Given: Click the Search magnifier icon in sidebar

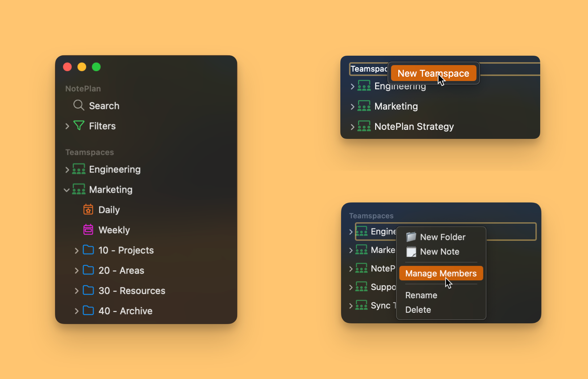Looking at the screenshot, I should (79, 105).
